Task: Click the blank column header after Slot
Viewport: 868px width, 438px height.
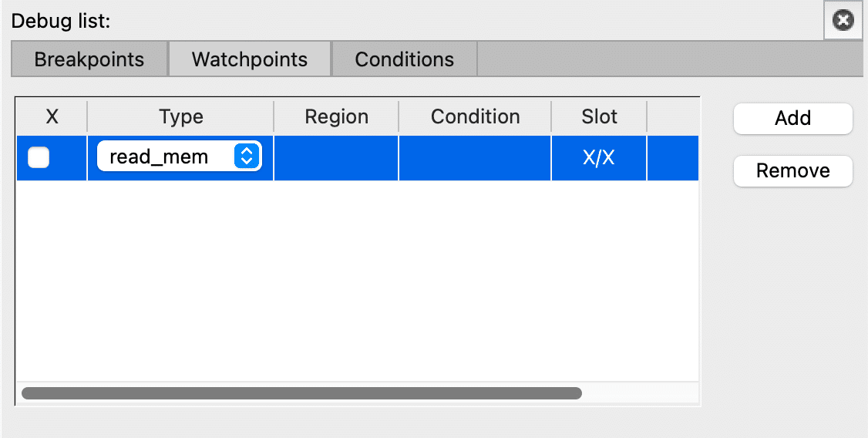Action: pyautogui.click(x=672, y=117)
